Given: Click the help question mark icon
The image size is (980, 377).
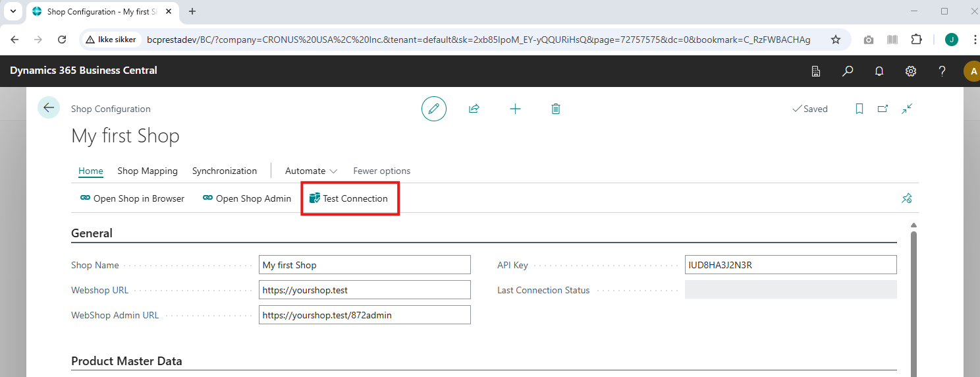Looking at the screenshot, I should pos(942,71).
